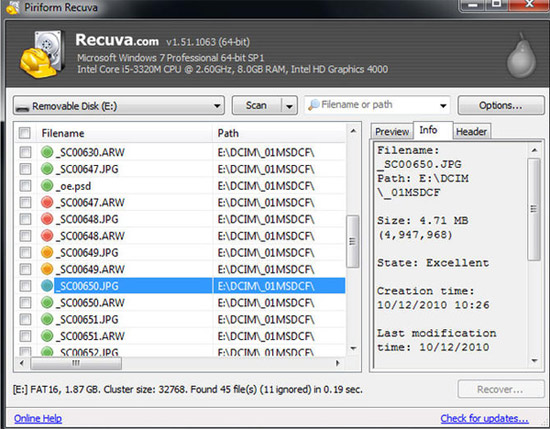Open the Online Help link
The height and width of the screenshot is (429, 550).
click(38, 418)
